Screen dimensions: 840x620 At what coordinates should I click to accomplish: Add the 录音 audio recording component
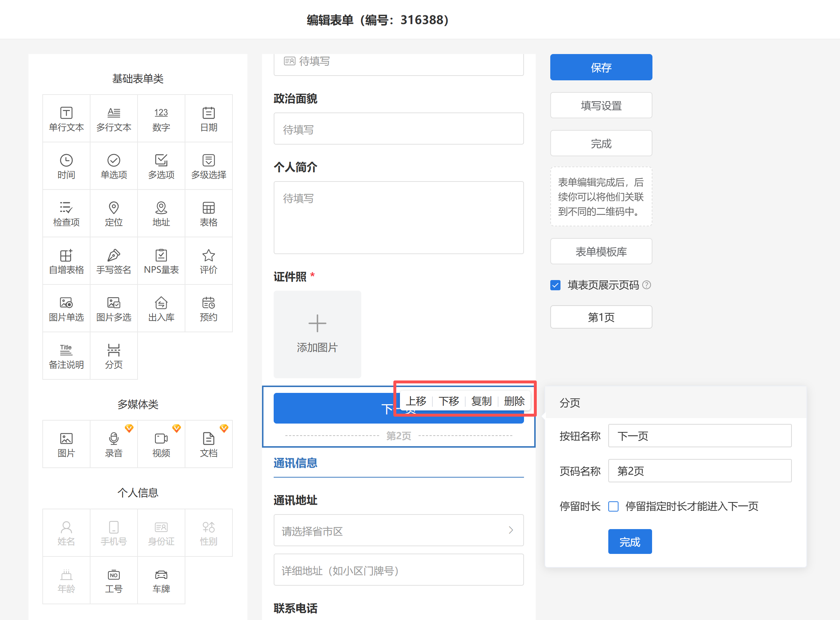tap(113, 444)
